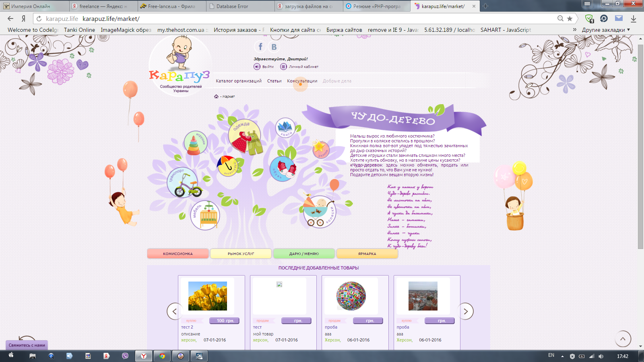The image size is (644, 362).
Task: Click the РЫНОК УСЛУГ button
Action: (241, 253)
